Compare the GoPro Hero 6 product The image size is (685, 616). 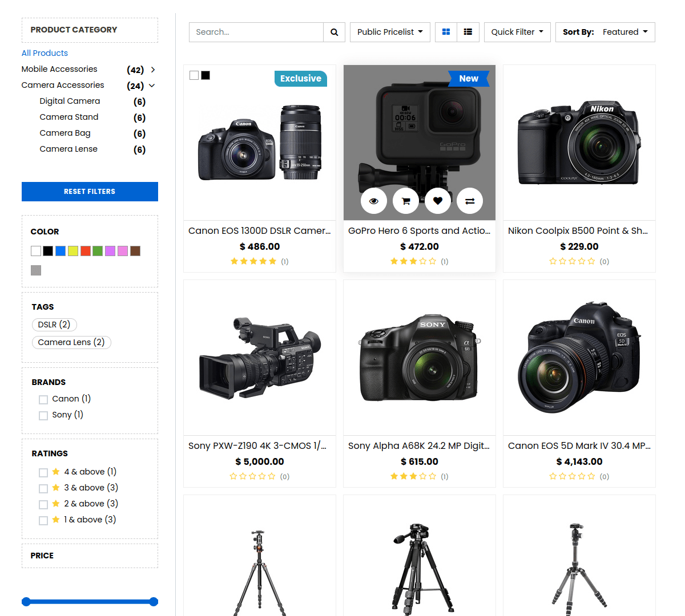click(x=470, y=201)
